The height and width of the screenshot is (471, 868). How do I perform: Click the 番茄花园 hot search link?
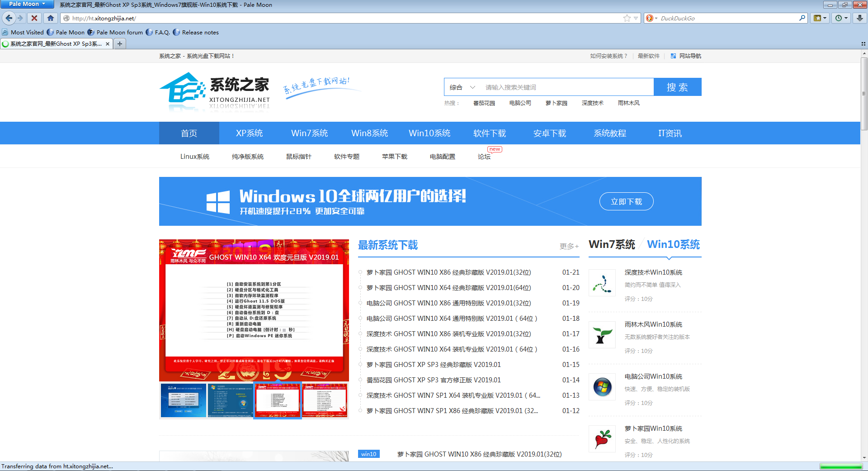pos(484,103)
